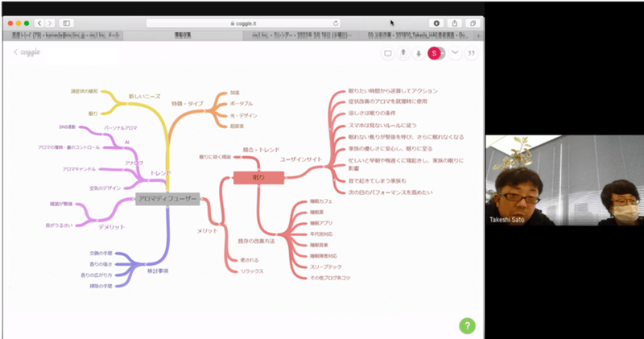The image size is (644, 339).
Task: Reload the coggle.it page
Action: click(x=336, y=23)
